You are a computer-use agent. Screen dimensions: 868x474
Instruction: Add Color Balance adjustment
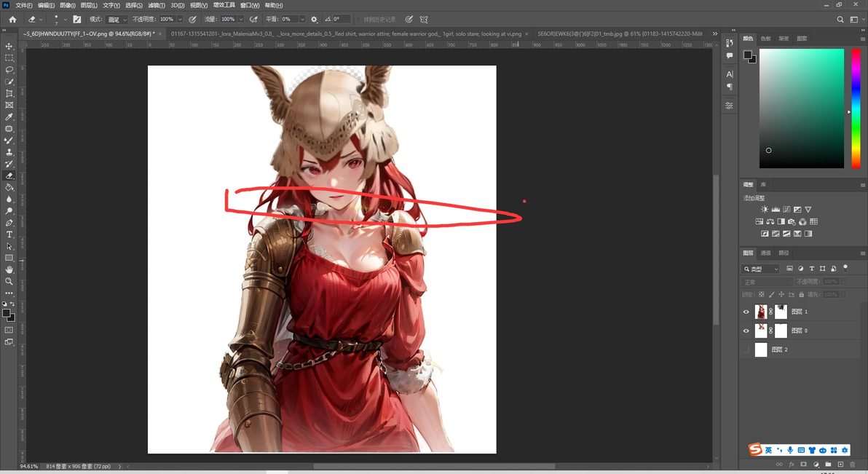tap(770, 221)
